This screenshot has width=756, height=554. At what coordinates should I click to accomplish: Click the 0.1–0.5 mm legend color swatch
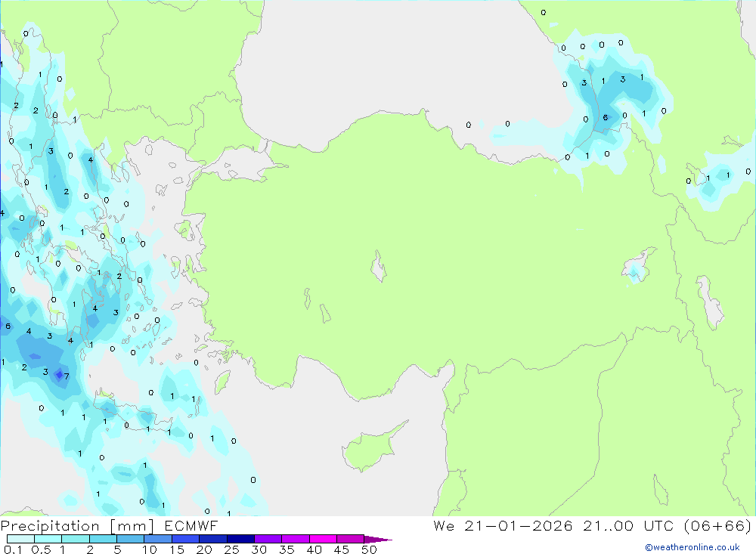click(20, 539)
